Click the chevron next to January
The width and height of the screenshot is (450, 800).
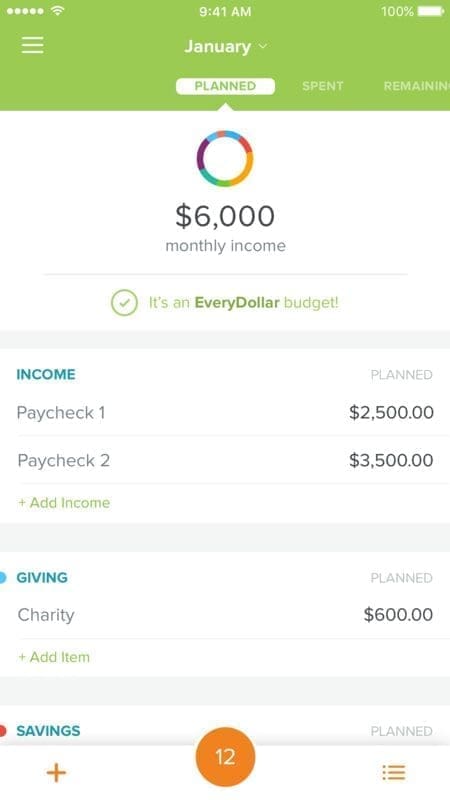263,46
